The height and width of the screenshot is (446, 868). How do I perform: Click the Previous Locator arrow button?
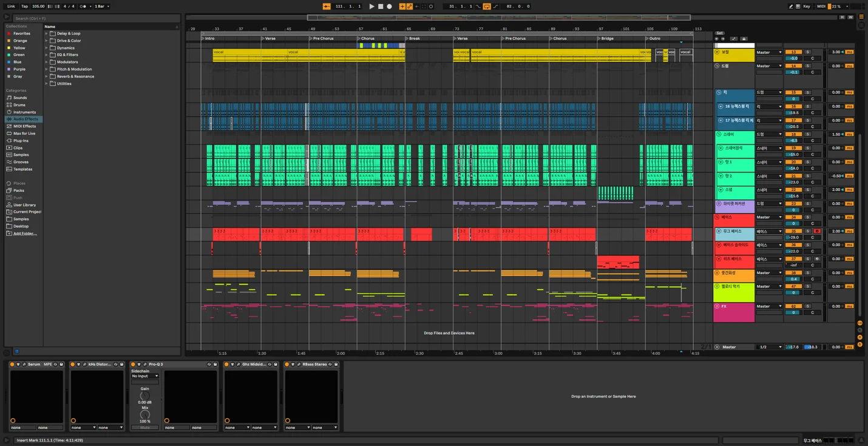coord(716,38)
